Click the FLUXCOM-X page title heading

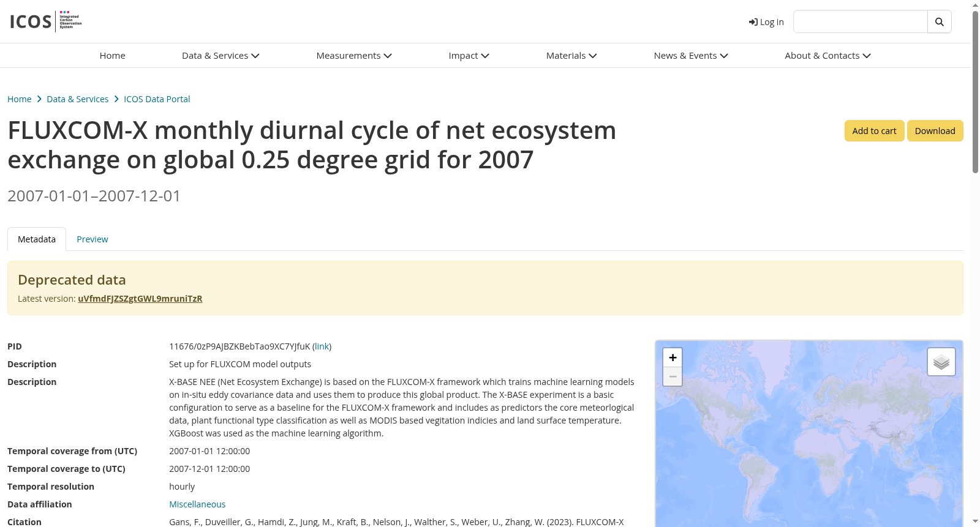coord(312,145)
